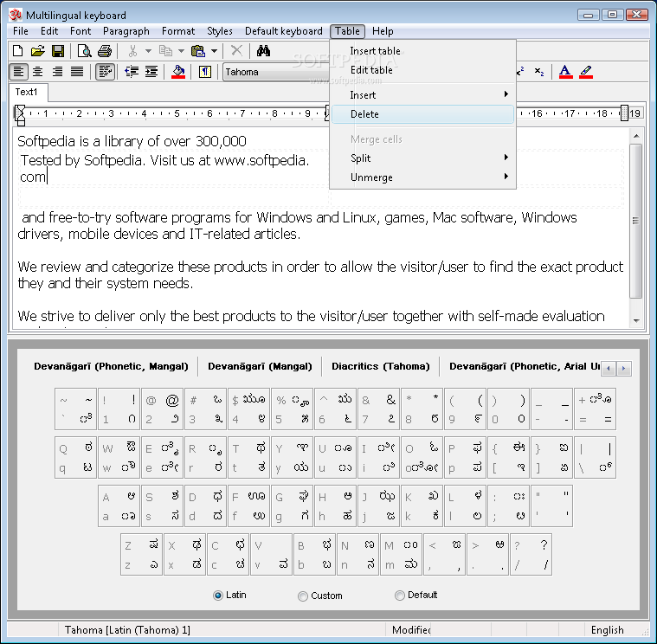Choose paragraph background fill bucket

178,72
